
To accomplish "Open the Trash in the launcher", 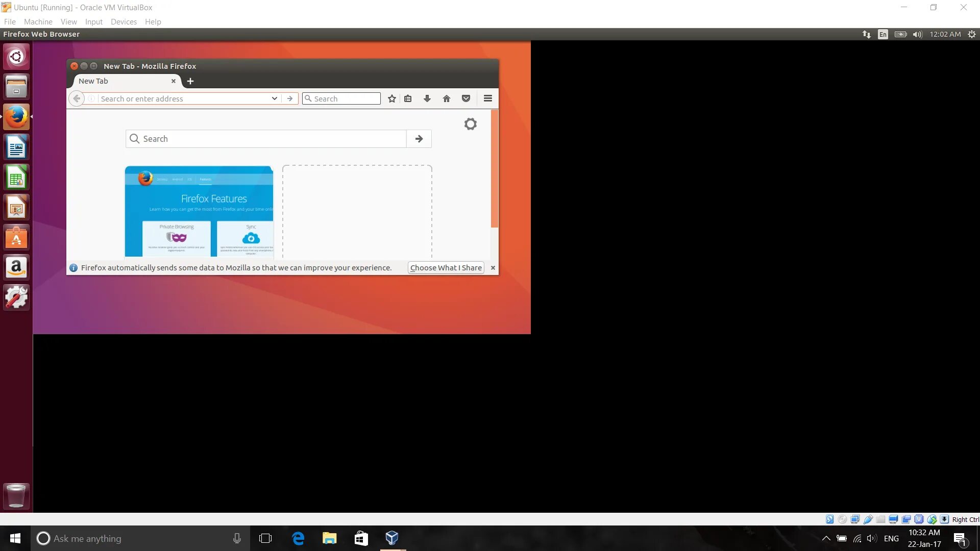I will pos(16,496).
